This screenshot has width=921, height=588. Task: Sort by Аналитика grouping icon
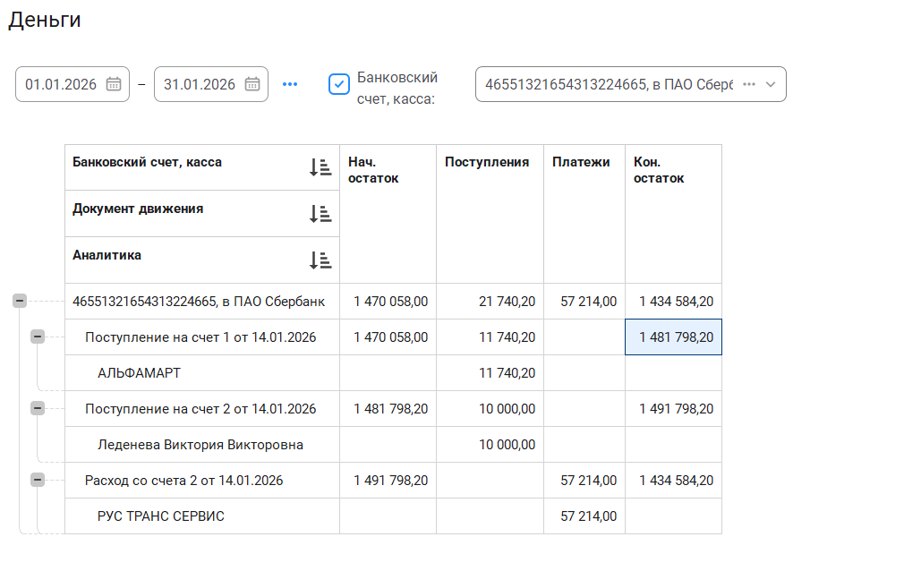tap(320, 260)
